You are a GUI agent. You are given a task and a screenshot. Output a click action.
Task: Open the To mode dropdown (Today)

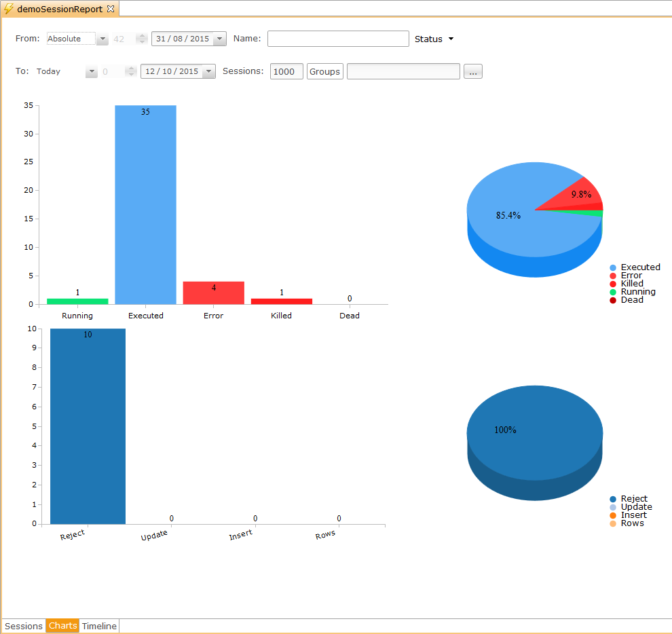92,72
